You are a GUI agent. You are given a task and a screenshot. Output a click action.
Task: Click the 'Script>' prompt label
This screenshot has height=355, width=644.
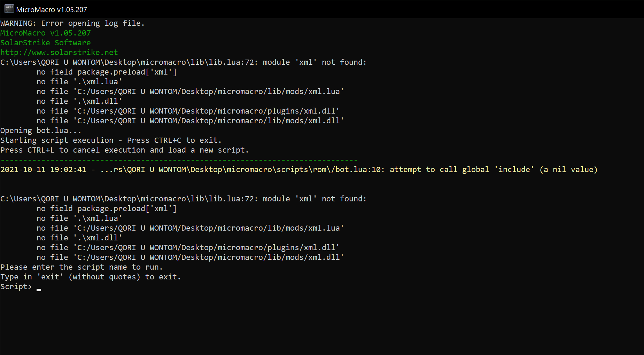click(x=16, y=287)
